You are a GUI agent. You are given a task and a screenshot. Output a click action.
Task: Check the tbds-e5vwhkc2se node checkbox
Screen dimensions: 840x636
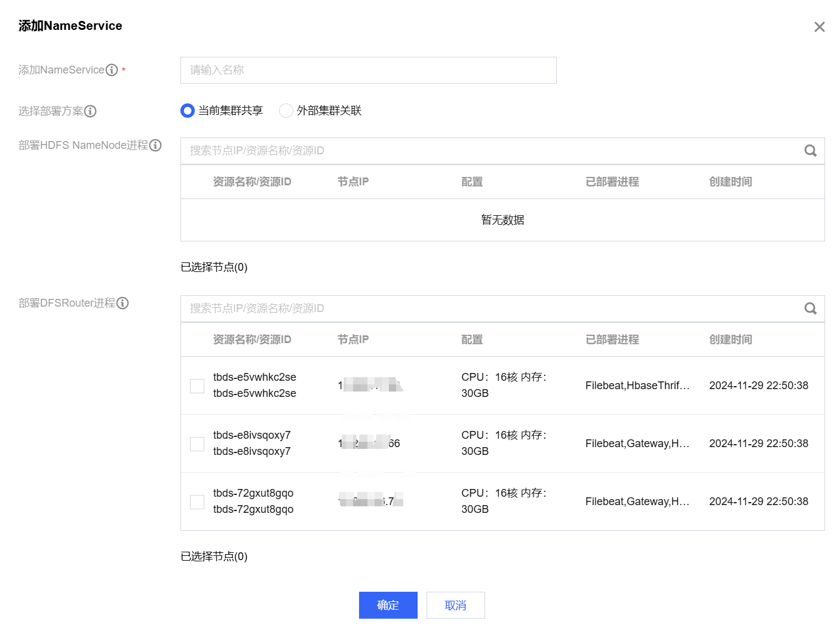[x=197, y=386]
